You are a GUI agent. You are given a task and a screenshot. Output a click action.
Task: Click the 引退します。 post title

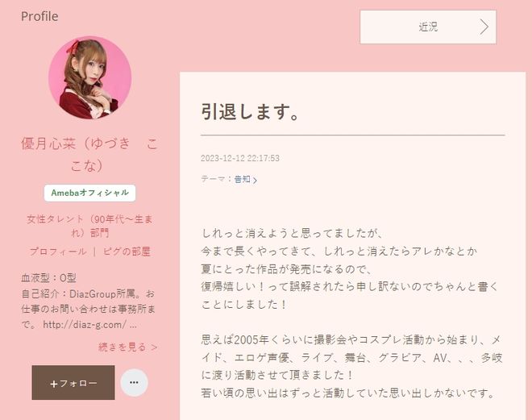pyautogui.click(x=251, y=111)
